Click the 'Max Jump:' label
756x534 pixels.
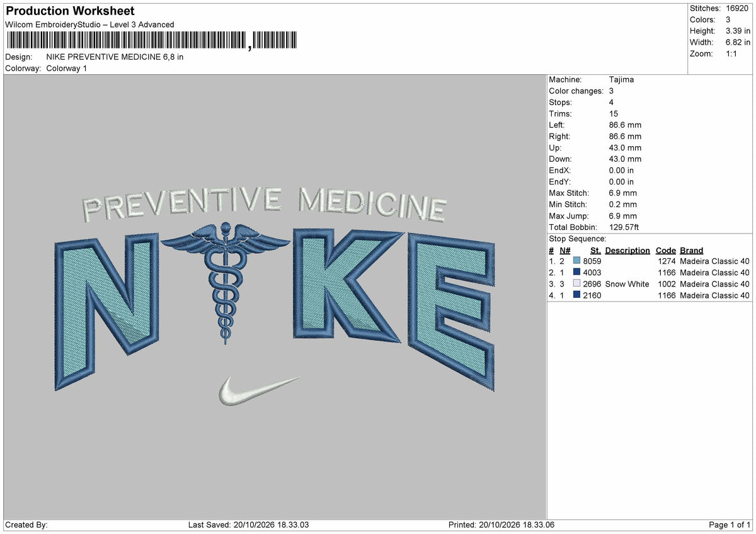click(x=568, y=216)
